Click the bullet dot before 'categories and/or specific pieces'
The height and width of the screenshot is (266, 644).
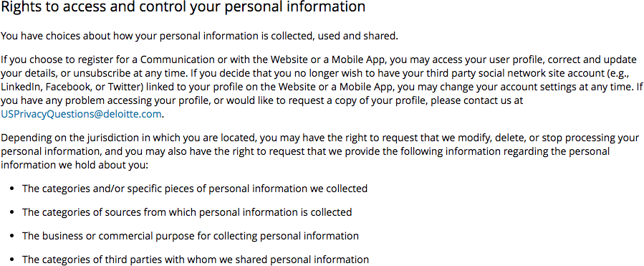click(x=12, y=189)
